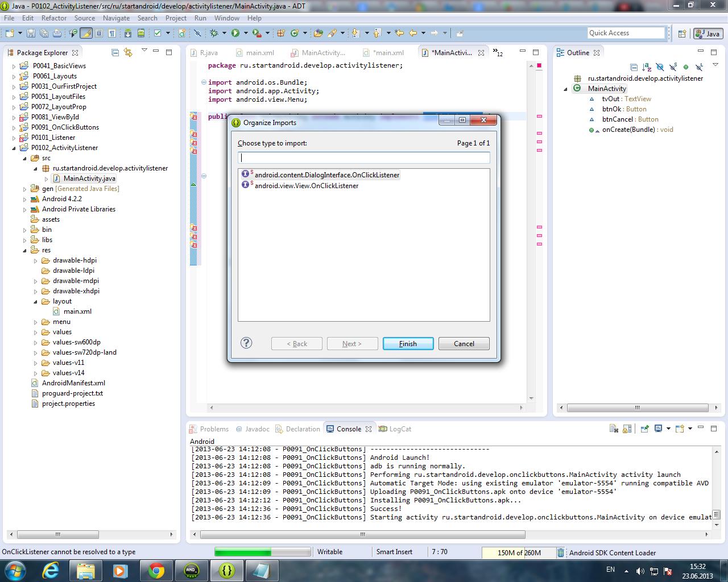Viewport: 728px width, 582px height.
Task: Click garbage collector trash icon
Action: pos(561,552)
